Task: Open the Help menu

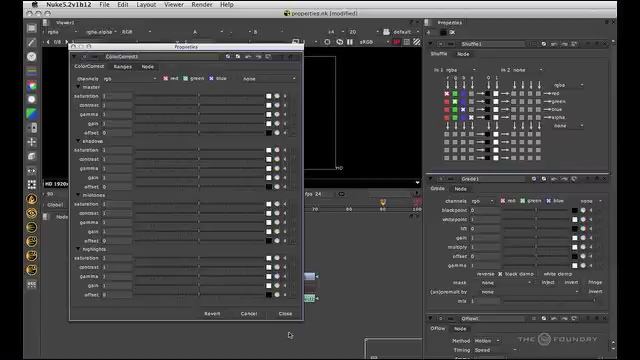Action: point(227,4)
